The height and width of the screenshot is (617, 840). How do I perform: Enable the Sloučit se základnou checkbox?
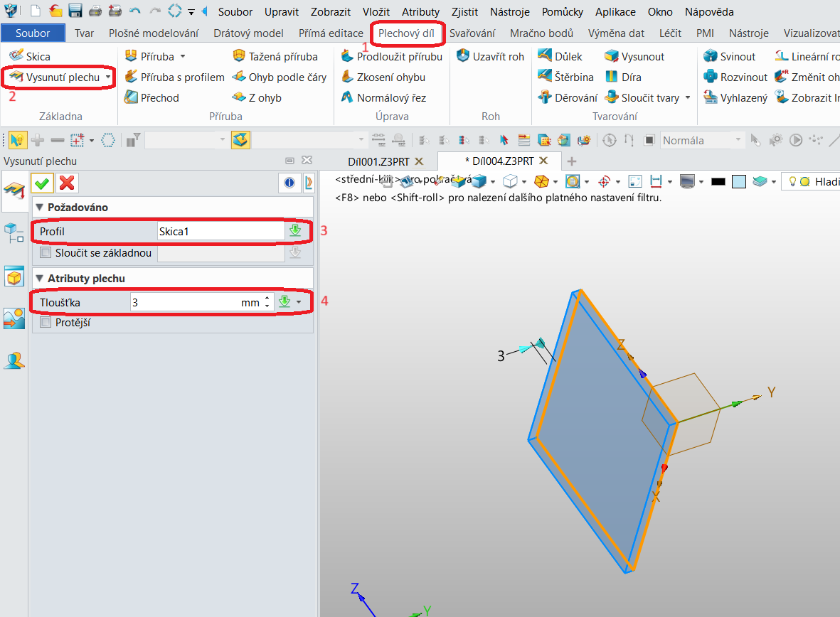coord(46,253)
